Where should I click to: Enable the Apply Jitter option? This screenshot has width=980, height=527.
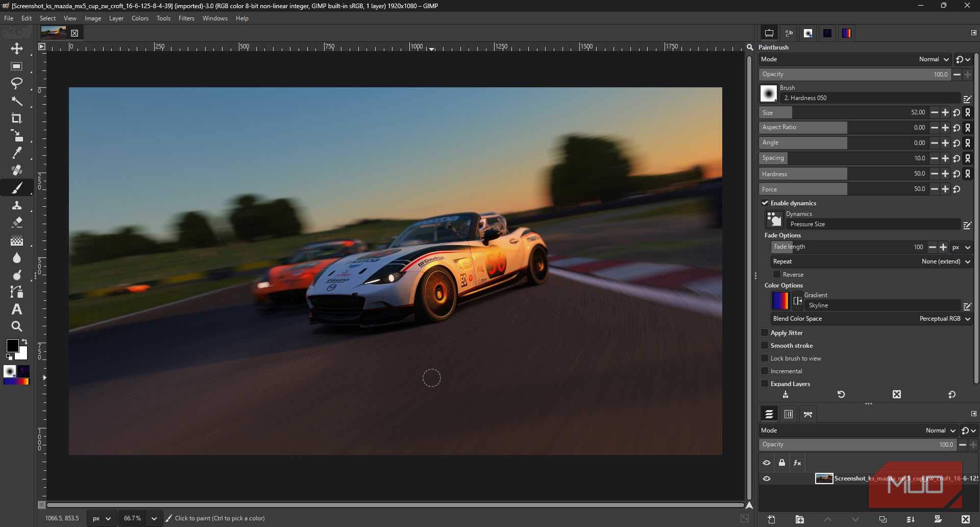765,332
